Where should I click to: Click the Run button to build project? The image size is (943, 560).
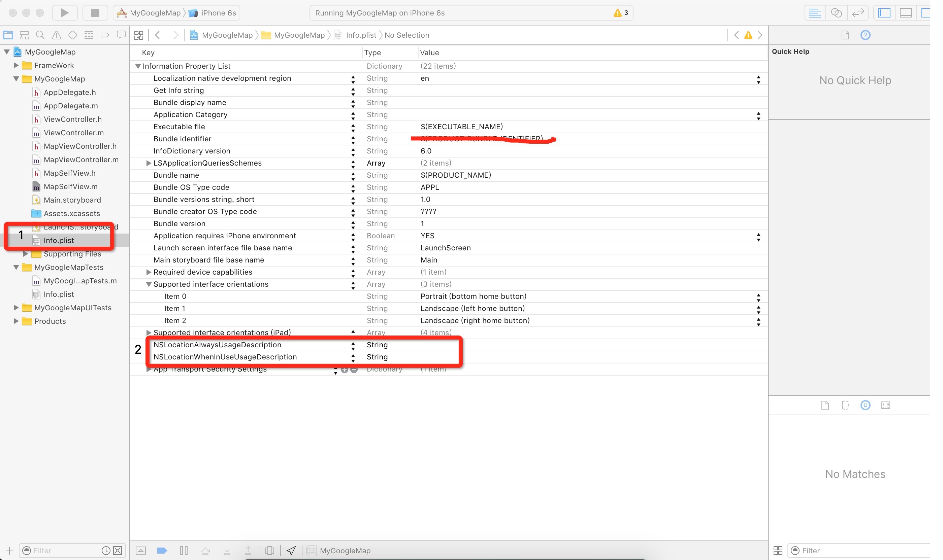pyautogui.click(x=65, y=12)
